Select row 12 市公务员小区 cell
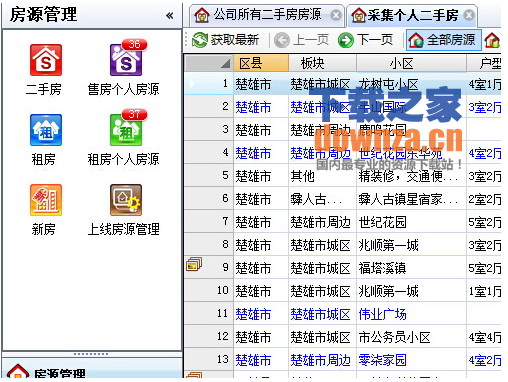This screenshot has height=382, width=508. [411, 337]
